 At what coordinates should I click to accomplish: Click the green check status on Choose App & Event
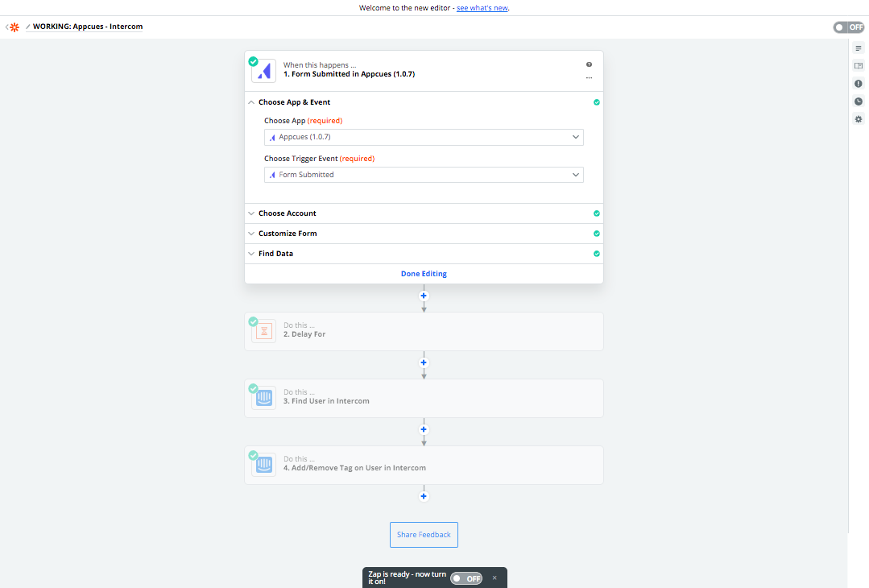596,102
